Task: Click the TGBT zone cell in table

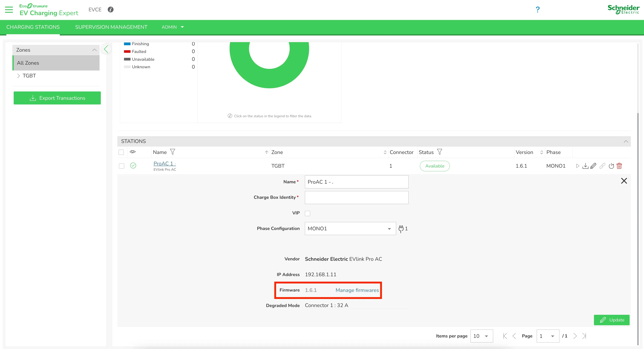Action: (278, 166)
